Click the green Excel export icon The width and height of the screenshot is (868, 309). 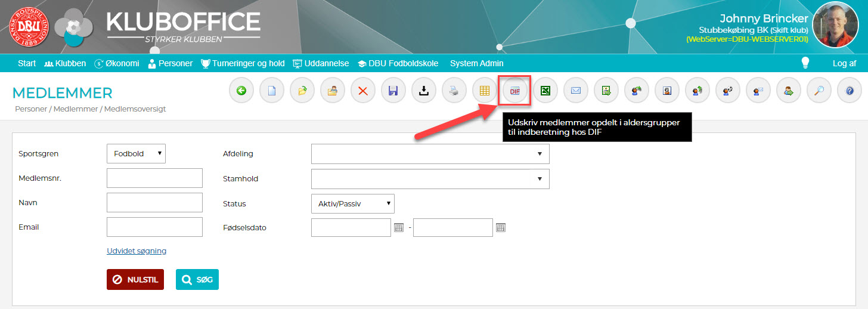[x=545, y=91]
